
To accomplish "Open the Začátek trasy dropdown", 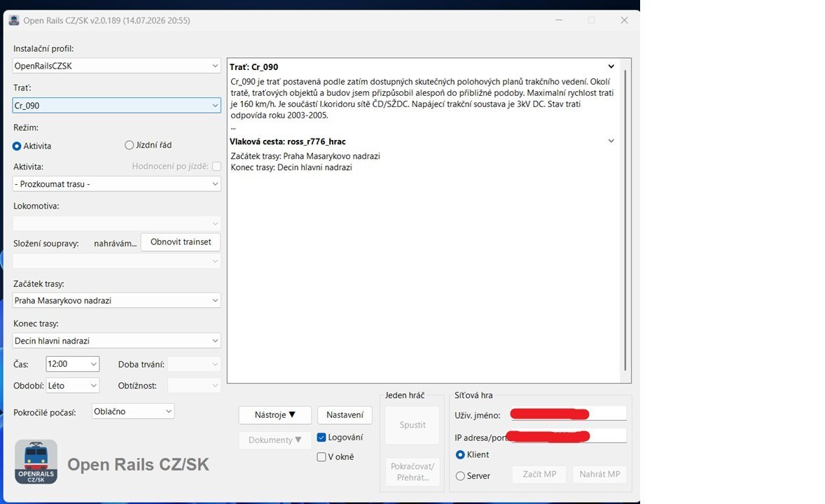I will [x=117, y=300].
